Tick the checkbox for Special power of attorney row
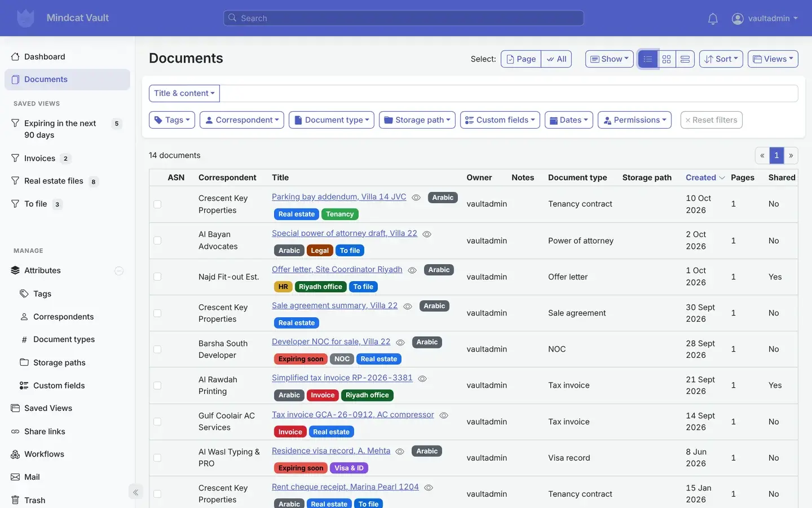Image resolution: width=812 pixels, height=508 pixels. click(157, 240)
